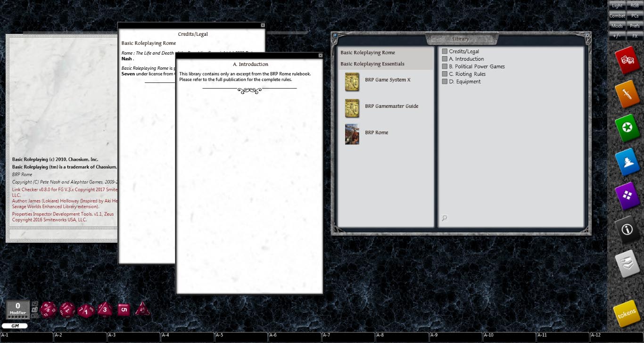Open the Mods button

pyautogui.click(x=617, y=26)
